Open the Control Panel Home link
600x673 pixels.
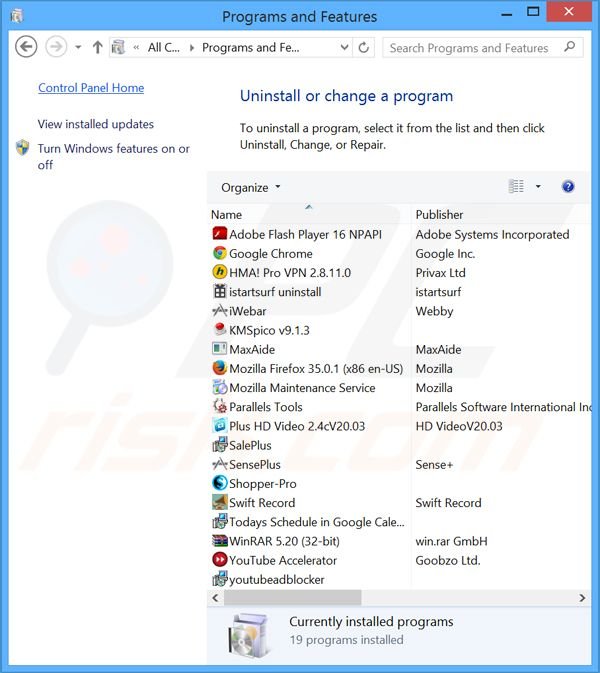(91, 88)
